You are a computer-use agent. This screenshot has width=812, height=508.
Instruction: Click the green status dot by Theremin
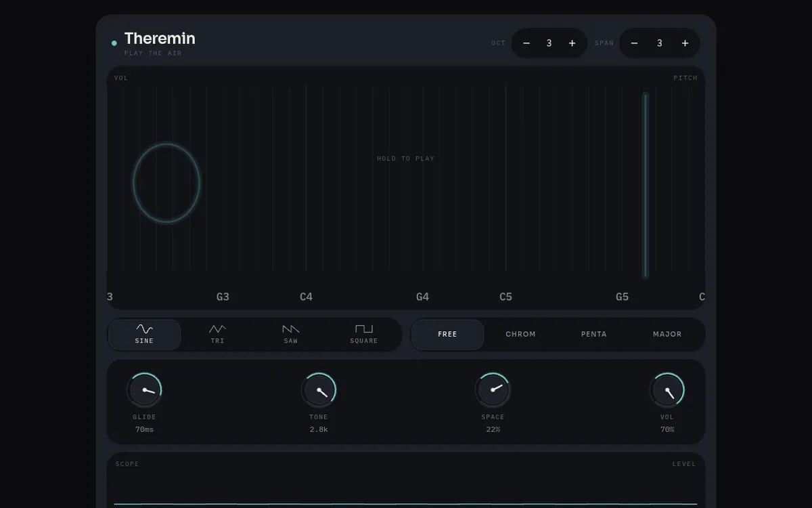114,43
